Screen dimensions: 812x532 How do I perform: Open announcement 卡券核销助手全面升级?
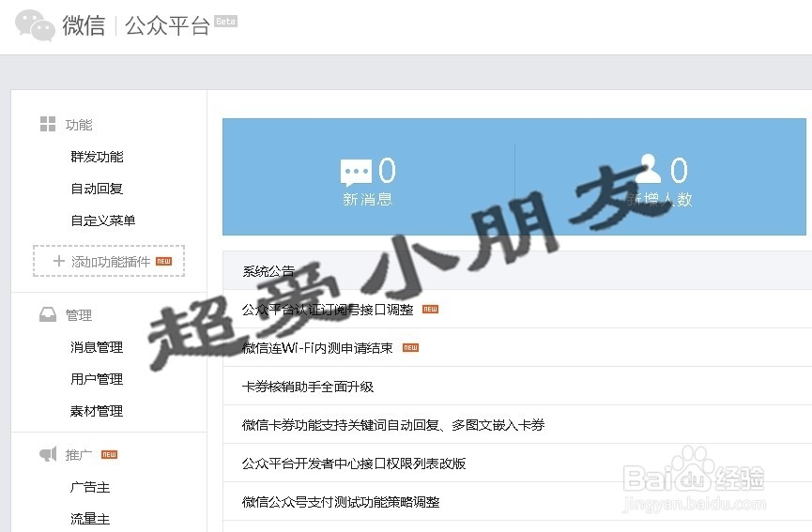(x=308, y=387)
